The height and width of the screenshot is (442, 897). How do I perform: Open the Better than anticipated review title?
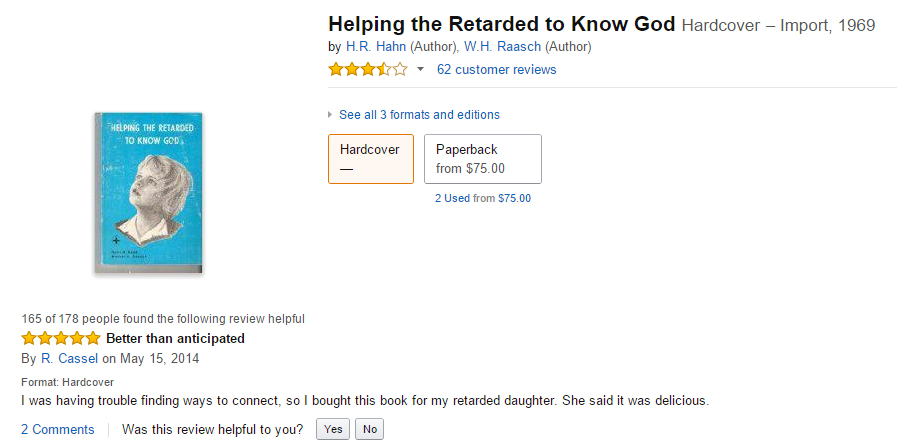[x=175, y=338]
